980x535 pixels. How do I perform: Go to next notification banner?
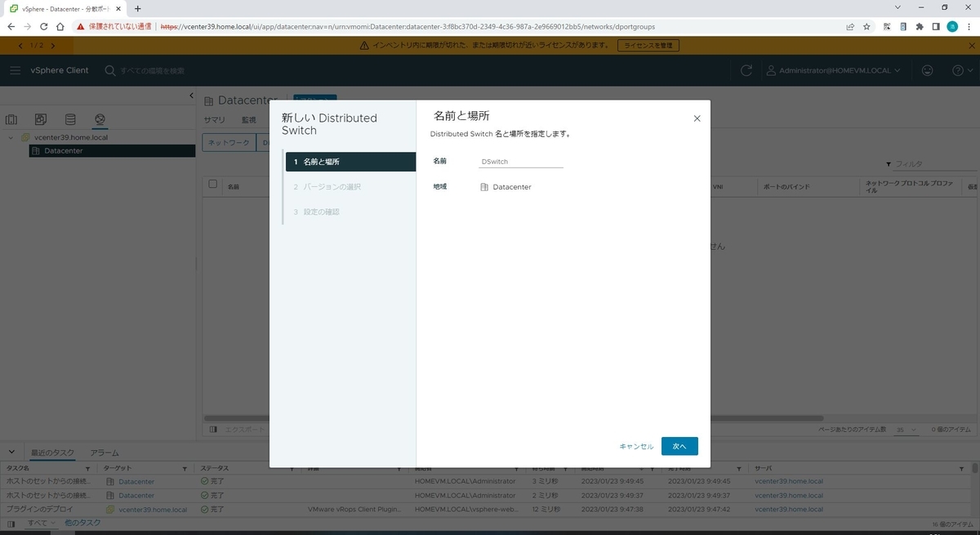(53, 46)
